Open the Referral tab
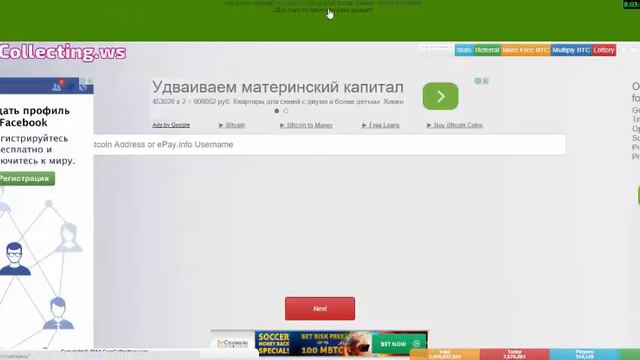Image resolution: width=640 pixels, height=360 pixels. [x=487, y=50]
